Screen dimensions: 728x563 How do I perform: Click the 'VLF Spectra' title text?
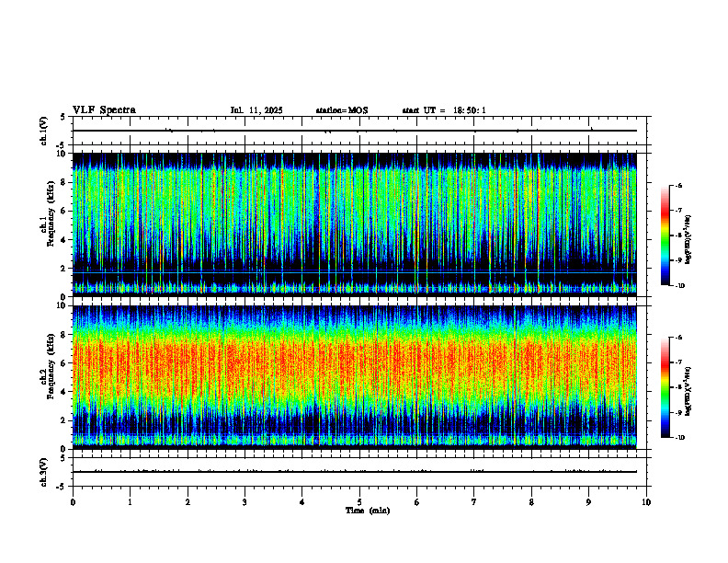(x=104, y=110)
